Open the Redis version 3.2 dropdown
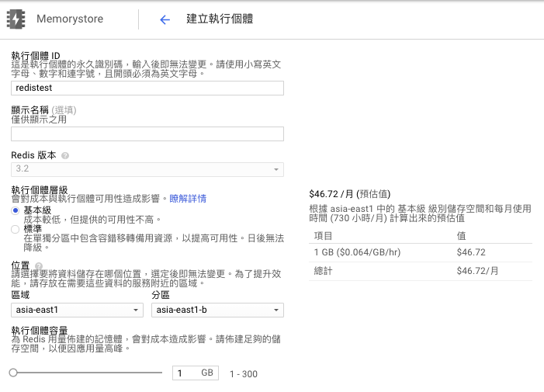Viewport: 544px width, 392px height. click(x=147, y=169)
